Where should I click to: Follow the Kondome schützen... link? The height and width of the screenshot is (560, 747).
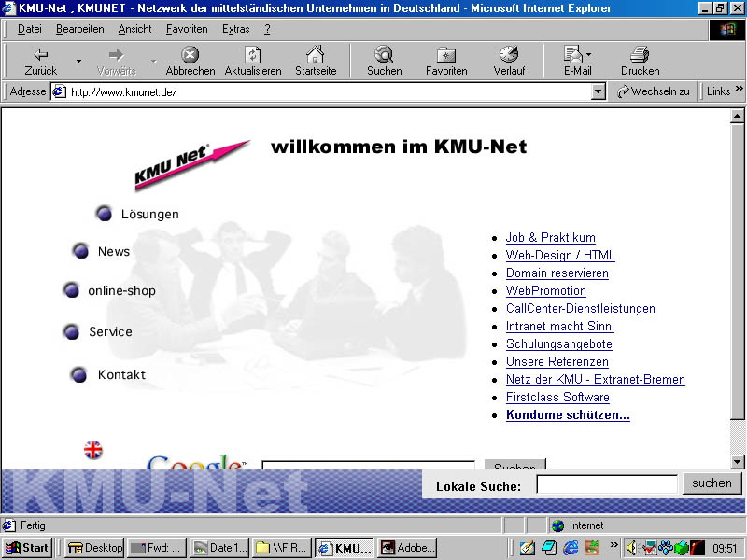click(568, 414)
